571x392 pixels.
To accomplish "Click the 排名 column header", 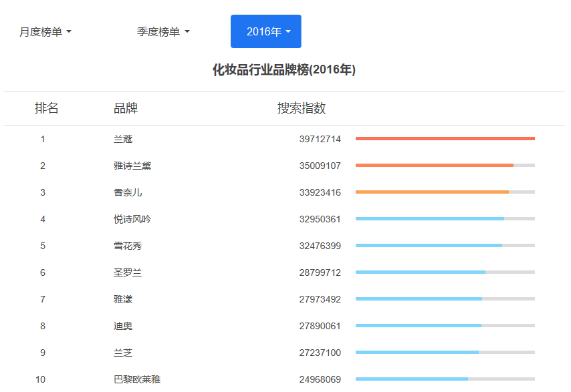I will coord(46,108).
